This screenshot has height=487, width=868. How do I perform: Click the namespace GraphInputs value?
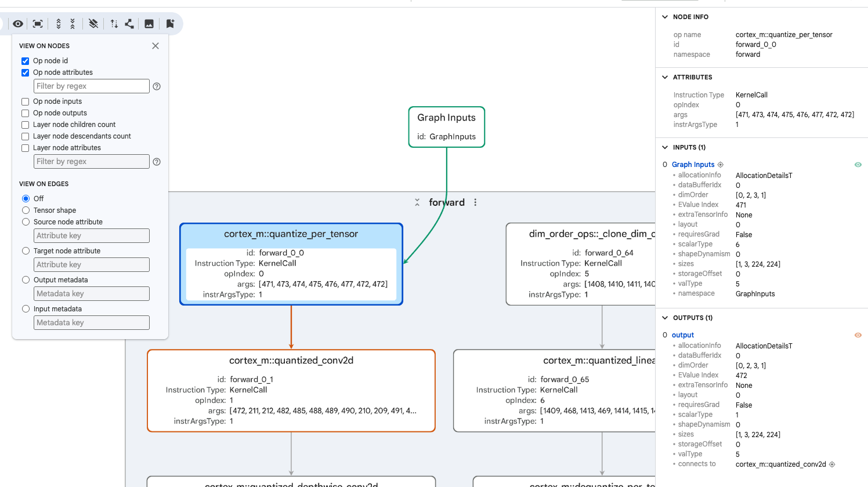click(x=755, y=294)
